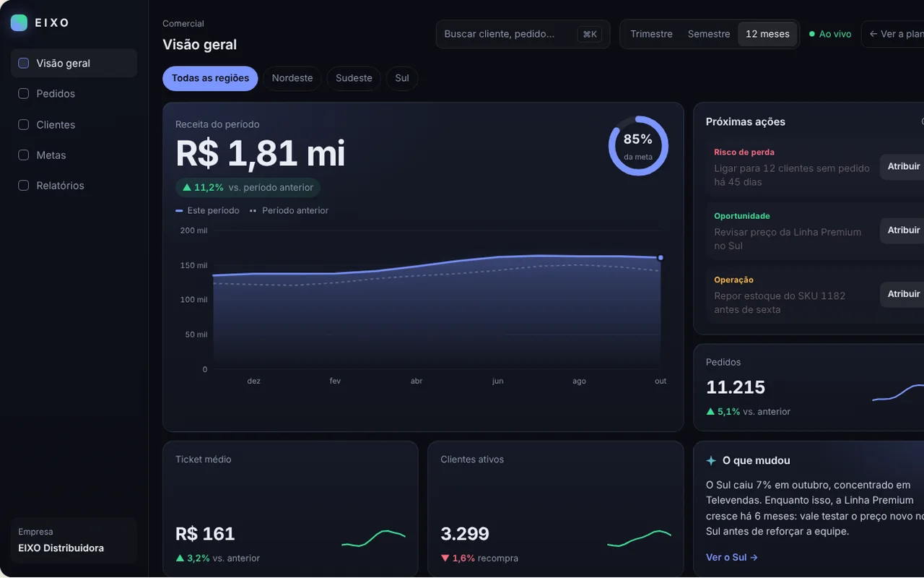This screenshot has width=924, height=578.
Task: Toggle the Período anterior legend entry
Action: point(289,210)
